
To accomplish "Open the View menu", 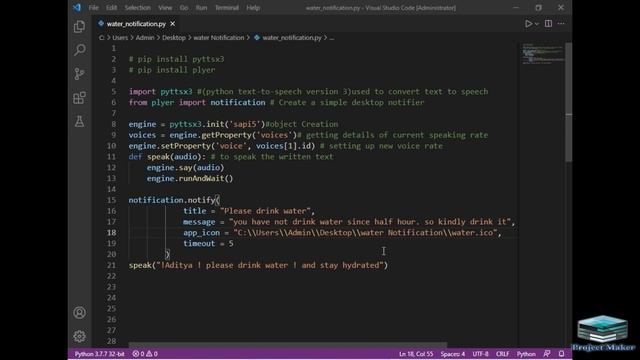I will tap(165, 7).
